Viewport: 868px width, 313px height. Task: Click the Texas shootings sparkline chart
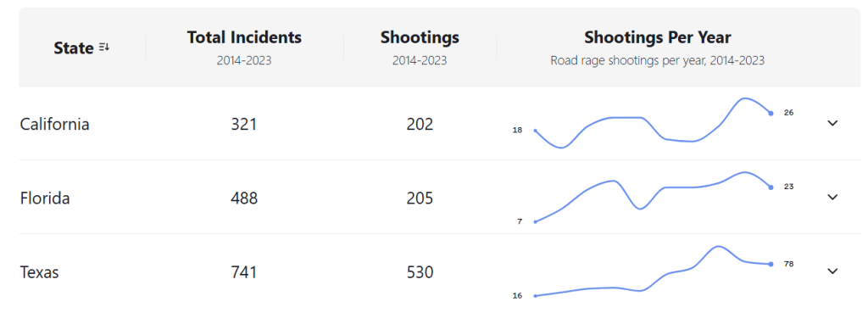[x=654, y=271]
